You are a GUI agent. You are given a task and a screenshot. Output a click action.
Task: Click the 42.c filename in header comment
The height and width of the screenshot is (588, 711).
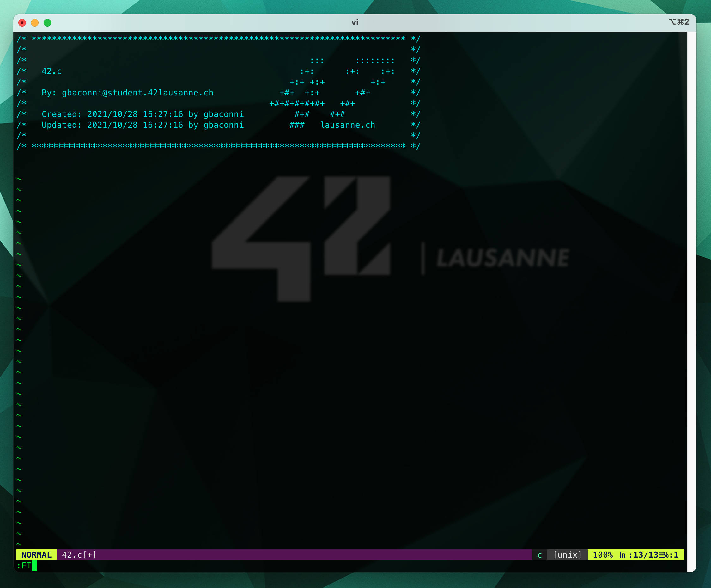coord(52,71)
